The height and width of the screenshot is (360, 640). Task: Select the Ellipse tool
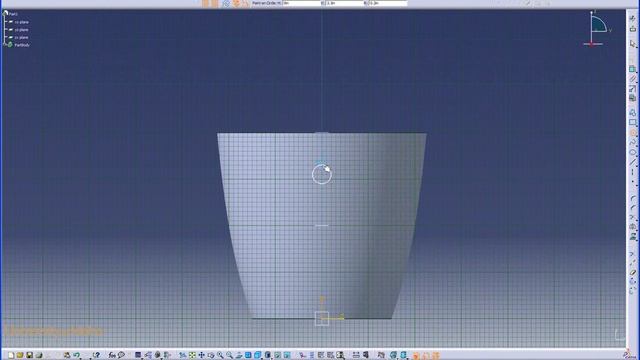coord(632,152)
